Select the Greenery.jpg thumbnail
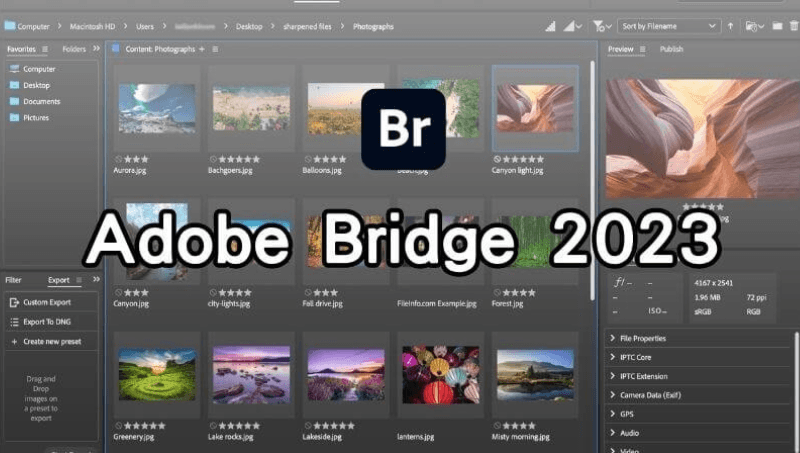The image size is (800, 453). (157, 375)
